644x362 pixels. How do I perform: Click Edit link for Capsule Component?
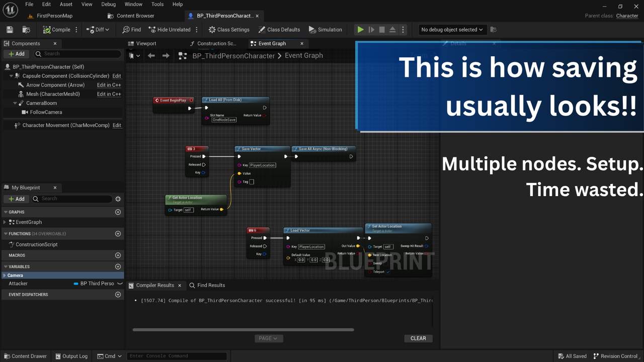tap(116, 76)
